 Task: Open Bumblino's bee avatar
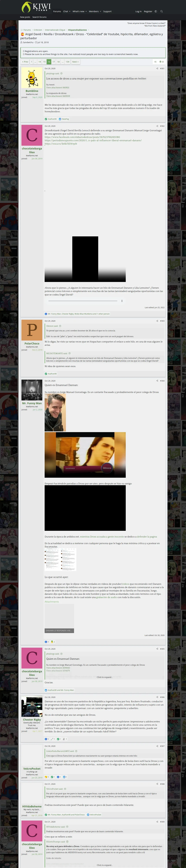click(x=32, y=78)
